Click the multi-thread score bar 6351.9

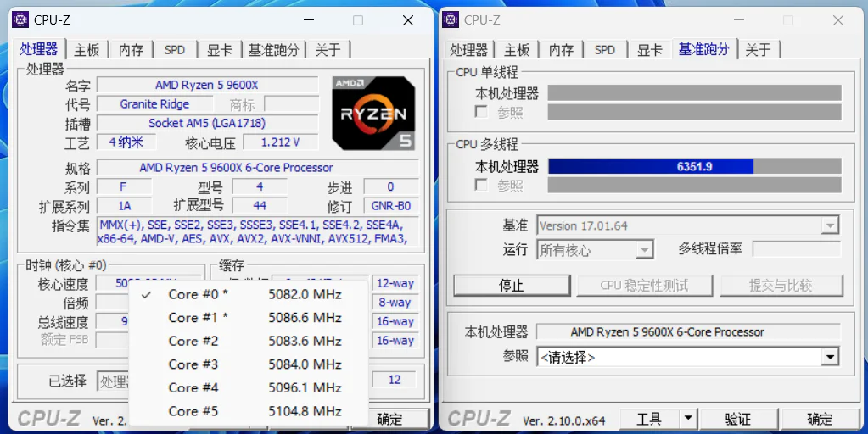point(695,166)
